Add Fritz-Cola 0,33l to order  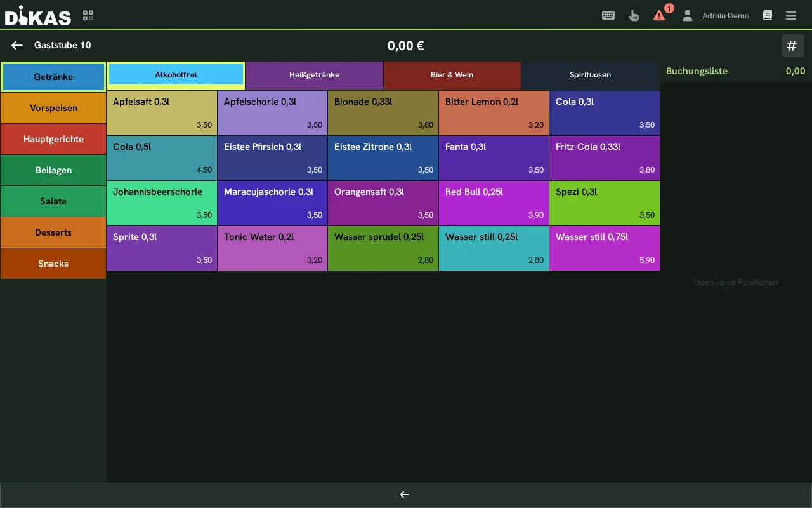pos(605,158)
